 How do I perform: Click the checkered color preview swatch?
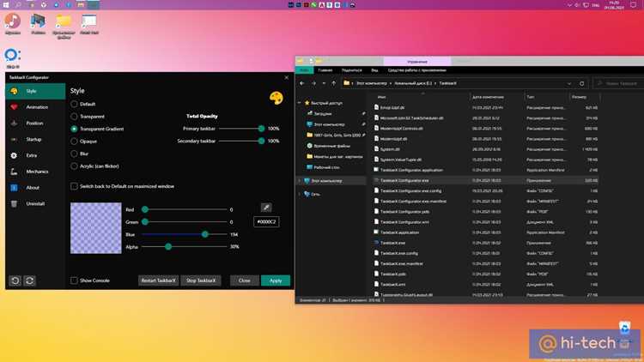point(96,228)
